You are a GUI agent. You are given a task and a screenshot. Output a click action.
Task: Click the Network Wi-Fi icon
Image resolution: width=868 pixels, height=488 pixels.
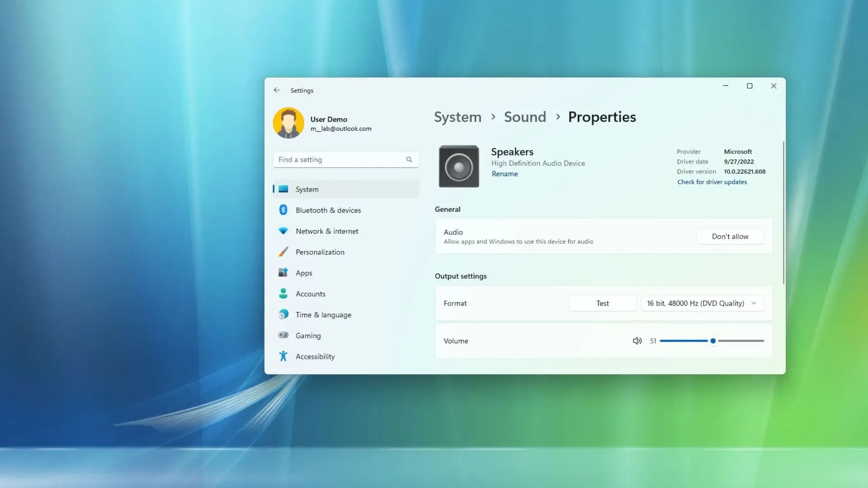pos(283,231)
